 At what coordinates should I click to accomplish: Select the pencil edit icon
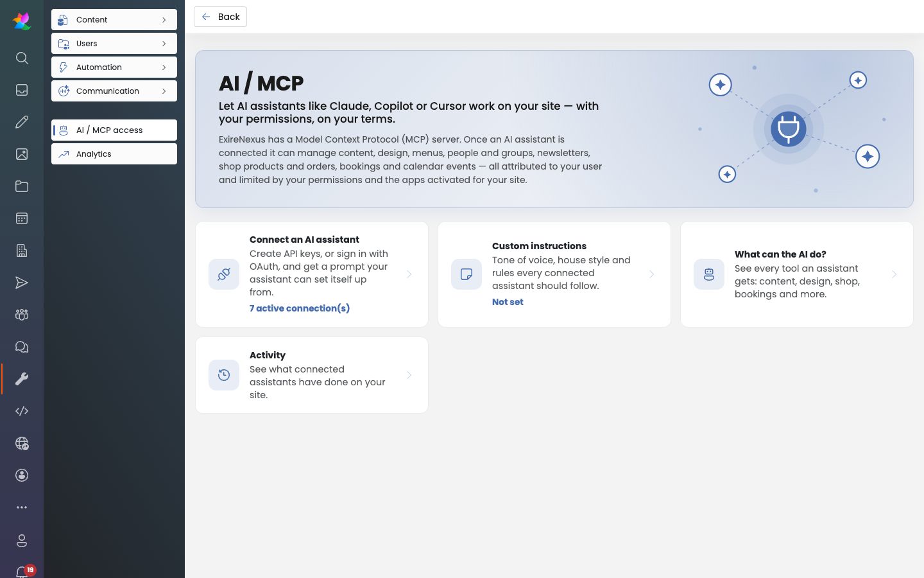point(22,122)
